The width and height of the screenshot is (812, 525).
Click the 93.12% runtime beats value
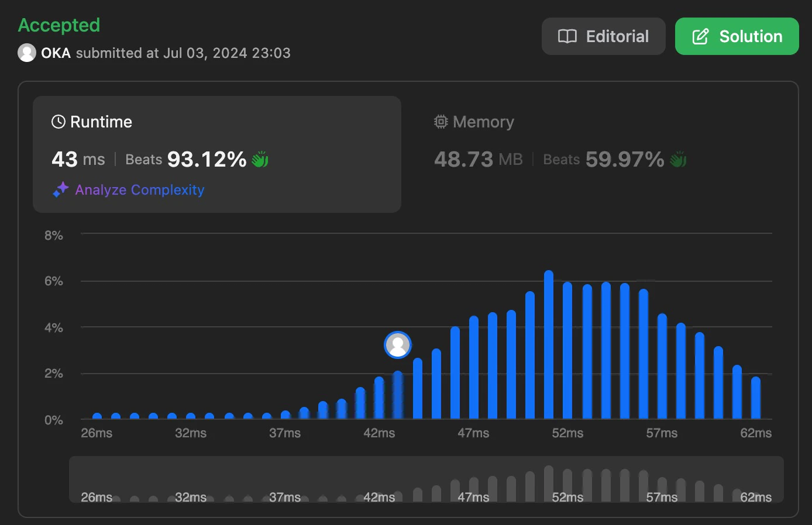pos(207,159)
